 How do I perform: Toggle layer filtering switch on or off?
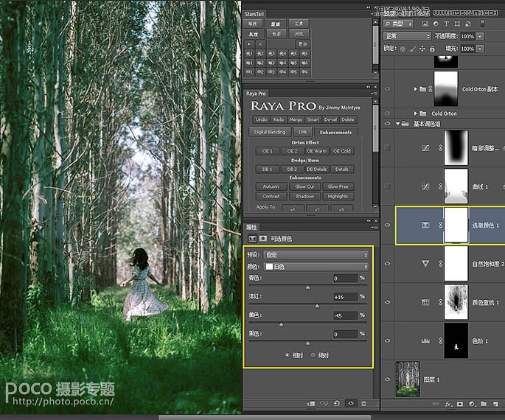[482, 24]
